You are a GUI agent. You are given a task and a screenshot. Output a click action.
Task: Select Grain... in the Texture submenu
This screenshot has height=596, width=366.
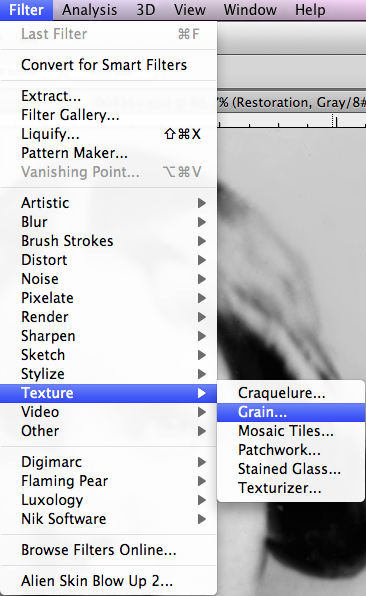pyautogui.click(x=291, y=412)
